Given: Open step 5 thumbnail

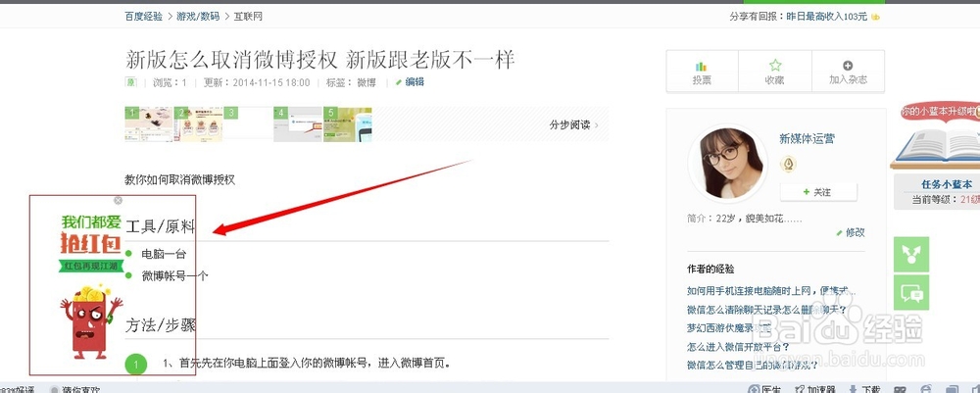Looking at the screenshot, I should click(348, 124).
